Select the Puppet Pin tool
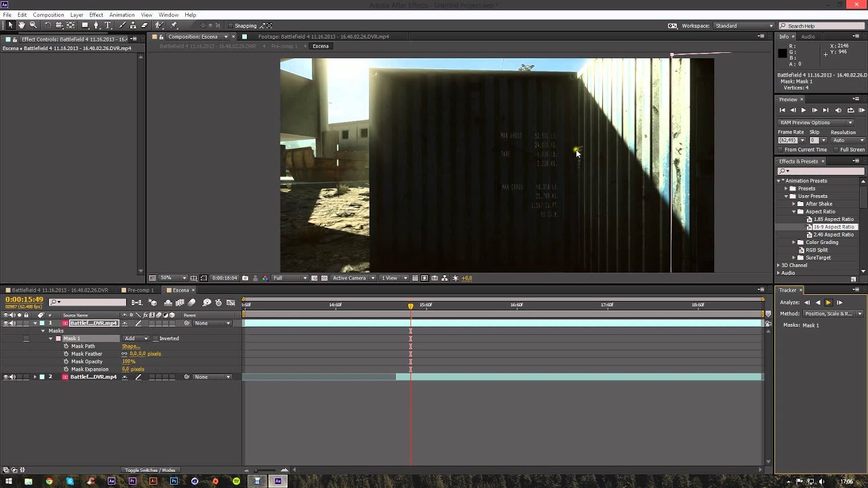 174,25
